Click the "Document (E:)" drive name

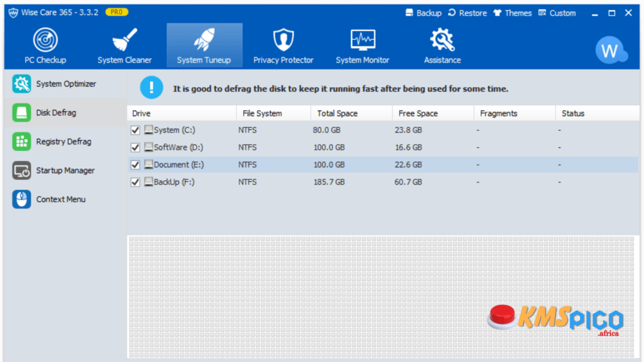[x=179, y=164]
